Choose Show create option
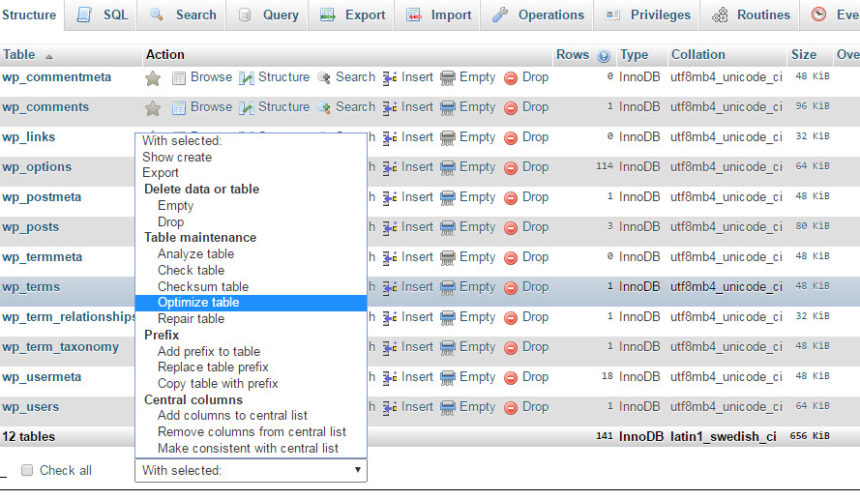This screenshot has width=860, height=500. 177,157
